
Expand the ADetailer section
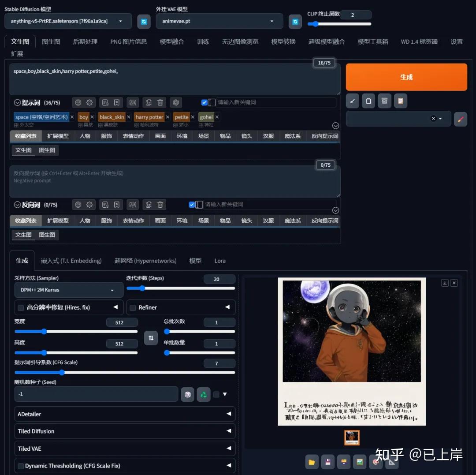coord(125,414)
